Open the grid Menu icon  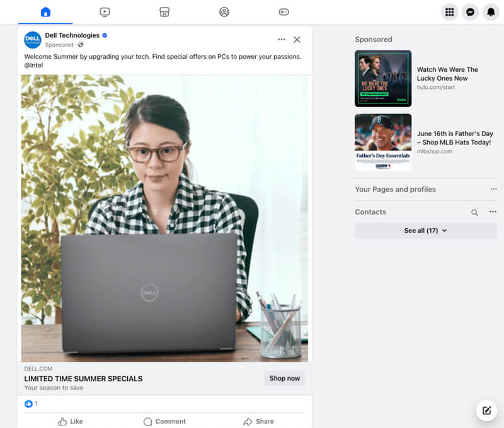coord(449,12)
